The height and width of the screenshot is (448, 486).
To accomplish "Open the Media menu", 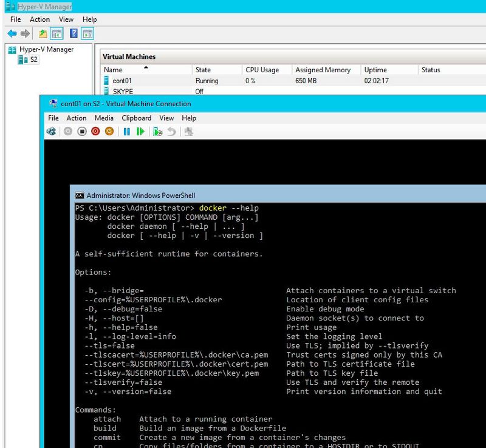I will tap(103, 118).
